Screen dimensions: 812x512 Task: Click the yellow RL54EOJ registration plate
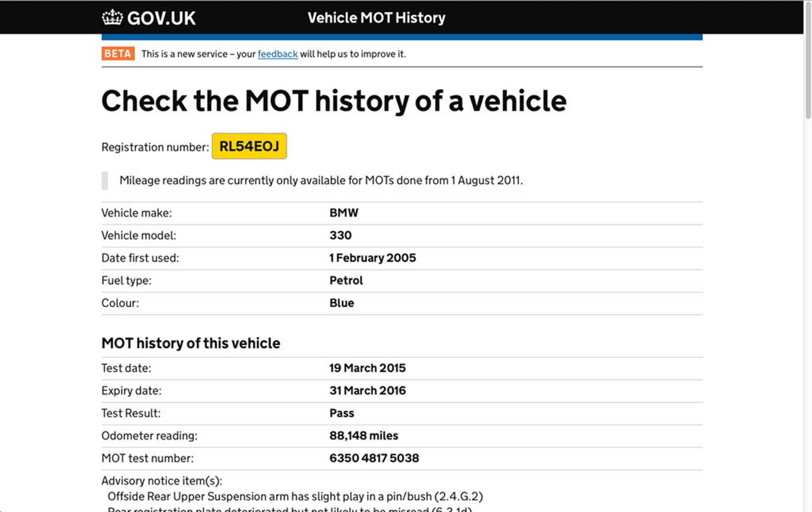(x=249, y=146)
